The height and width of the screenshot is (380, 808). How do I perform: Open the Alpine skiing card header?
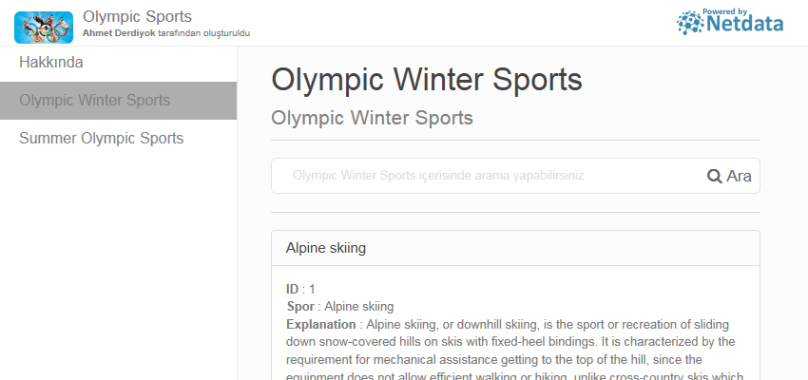515,248
